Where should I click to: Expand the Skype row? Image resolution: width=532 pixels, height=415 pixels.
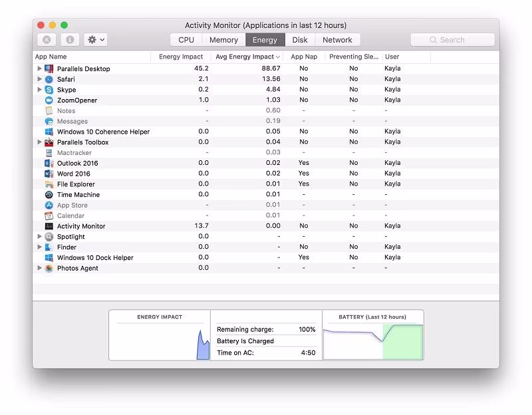click(39, 90)
